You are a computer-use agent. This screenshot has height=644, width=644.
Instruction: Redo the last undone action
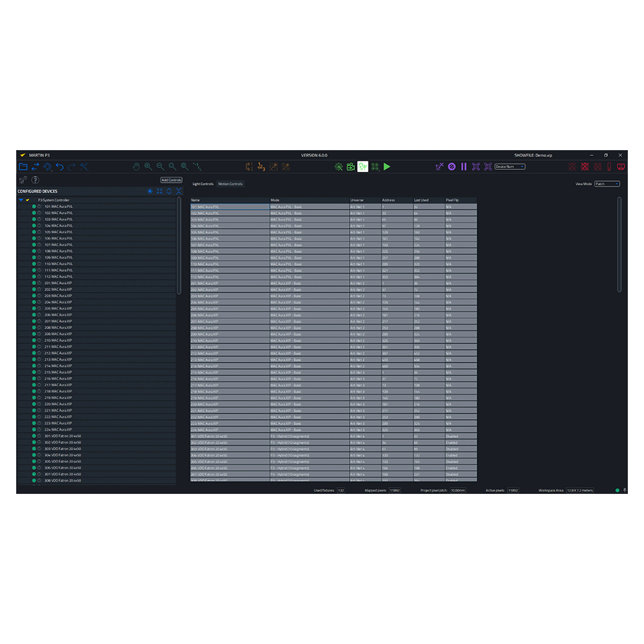tap(71, 167)
